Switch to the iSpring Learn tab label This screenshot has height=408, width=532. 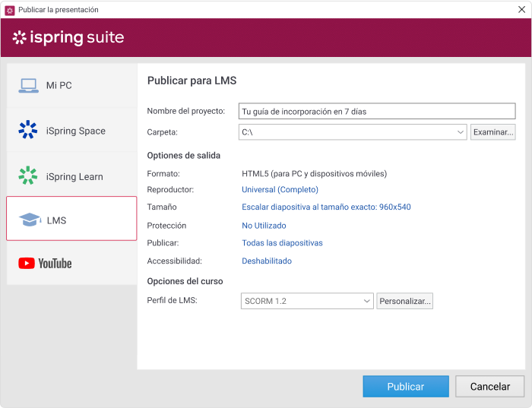click(74, 177)
